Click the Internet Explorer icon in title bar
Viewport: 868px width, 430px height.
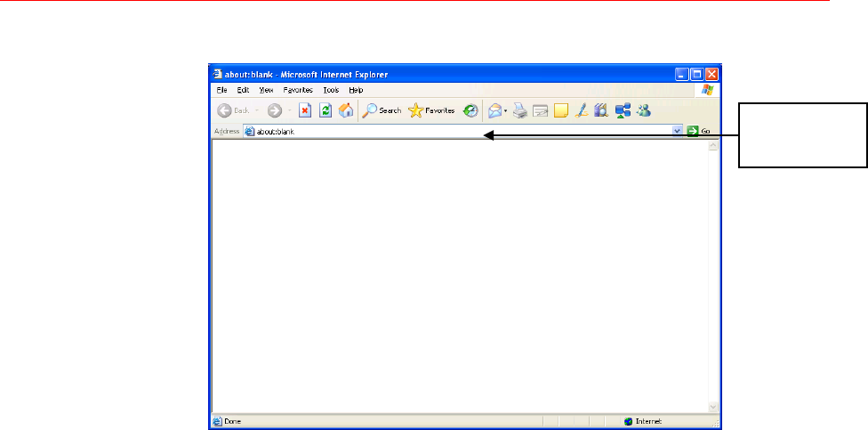point(218,74)
